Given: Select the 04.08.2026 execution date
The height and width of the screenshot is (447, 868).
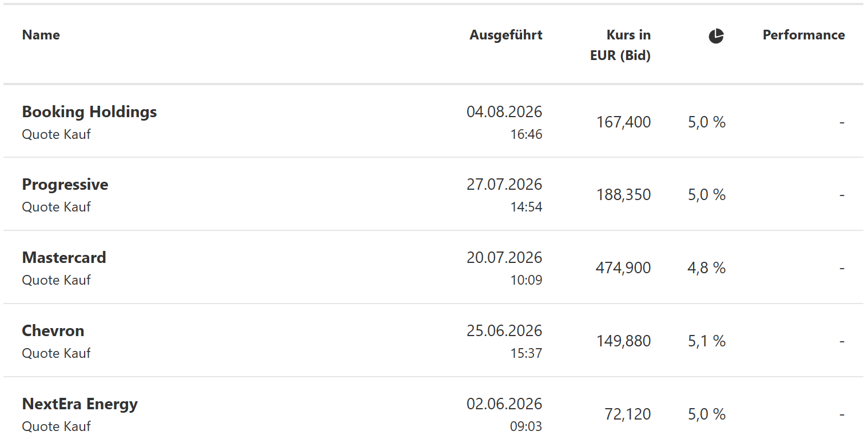Looking at the screenshot, I should (x=504, y=111).
